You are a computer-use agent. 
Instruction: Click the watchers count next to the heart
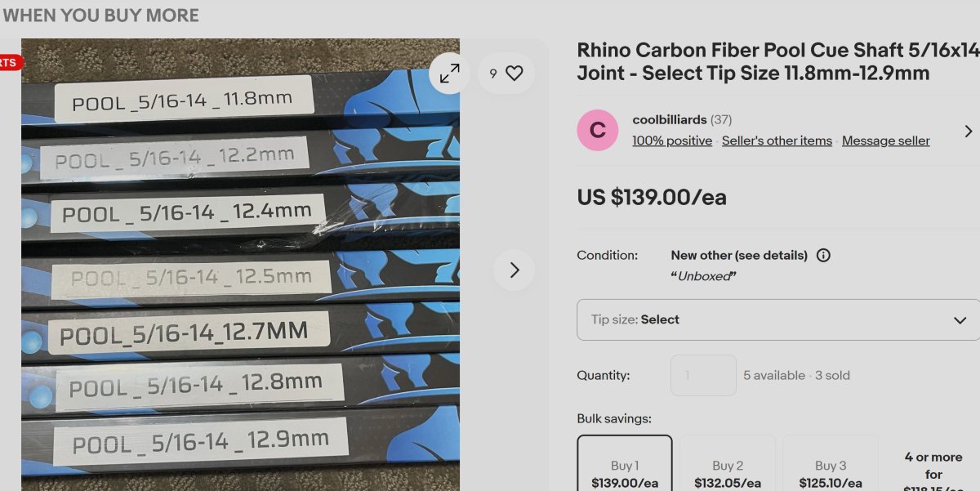point(493,74)
